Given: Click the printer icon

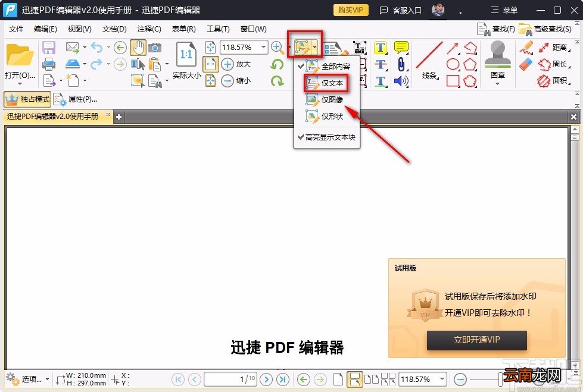Looking at the screenshot, I should [x=49, y=64].
